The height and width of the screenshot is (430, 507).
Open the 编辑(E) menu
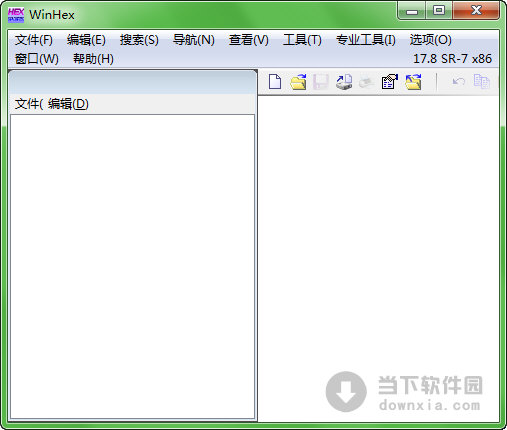click(x=86, y=40)
